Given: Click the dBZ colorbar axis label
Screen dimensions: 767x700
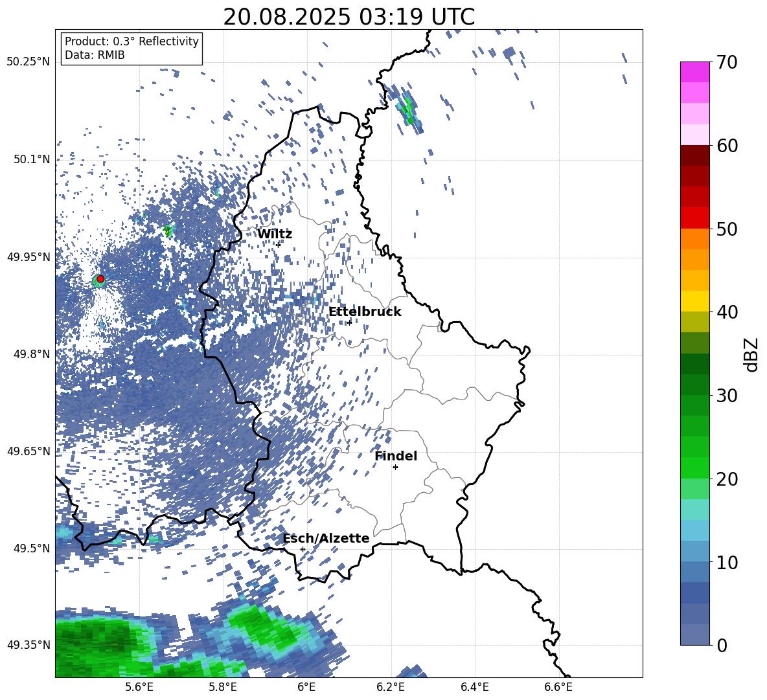Looking at the screenshot, I should (x=750, y=354).
